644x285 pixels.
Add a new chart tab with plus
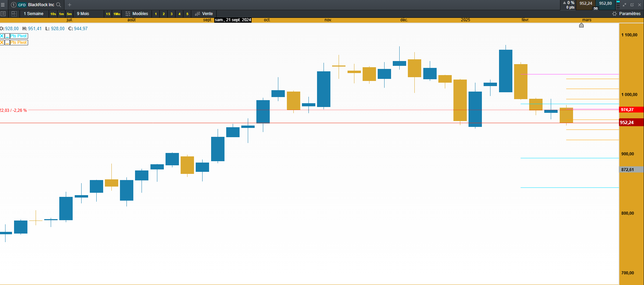tap(70, 5)
